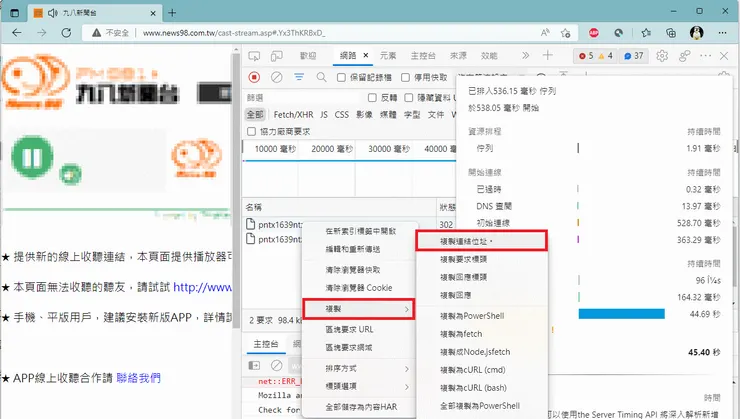Click the not-secure warning icon in address bar
This screenshot has width=740, height=419.
pos(96,33)
